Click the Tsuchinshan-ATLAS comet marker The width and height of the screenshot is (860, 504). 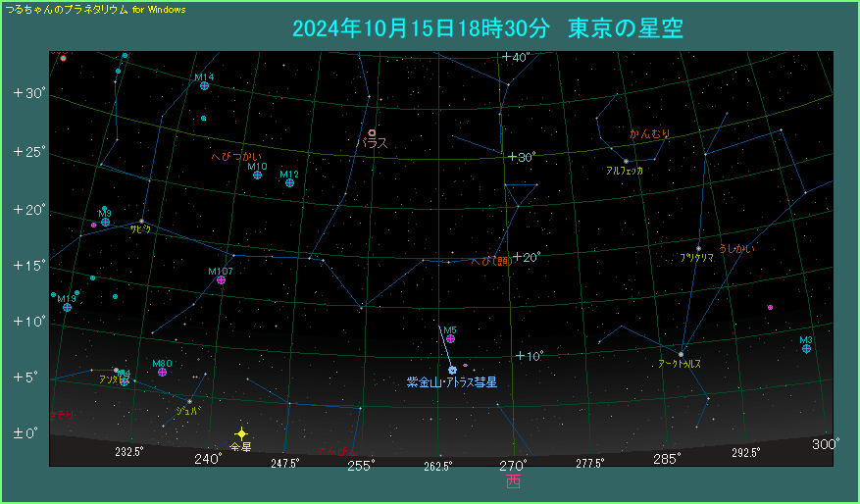coord(452,370)
